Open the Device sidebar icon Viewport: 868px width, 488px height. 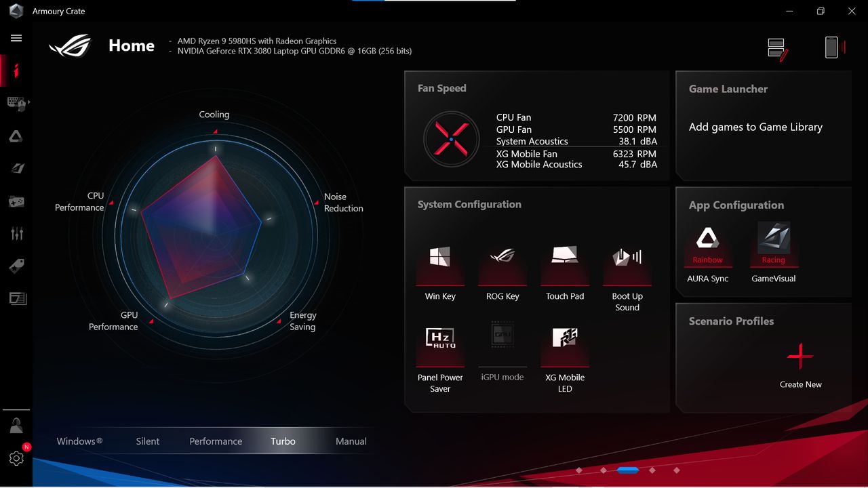[x=16, y=103]
